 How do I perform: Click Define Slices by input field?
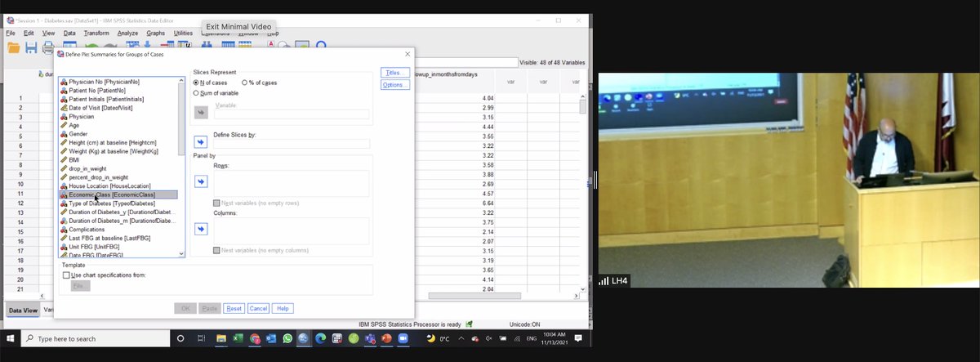pyautogui.click(x=292, y=142)
